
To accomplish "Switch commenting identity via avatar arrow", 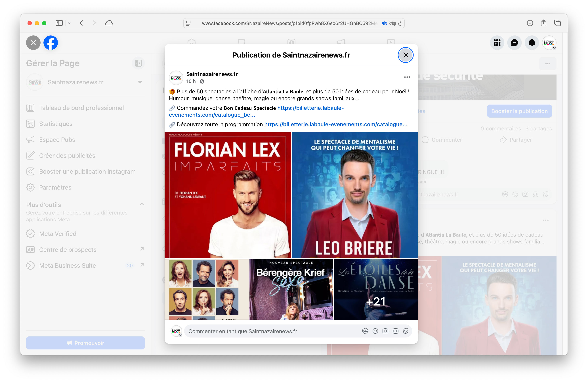I will pos(180,335).
